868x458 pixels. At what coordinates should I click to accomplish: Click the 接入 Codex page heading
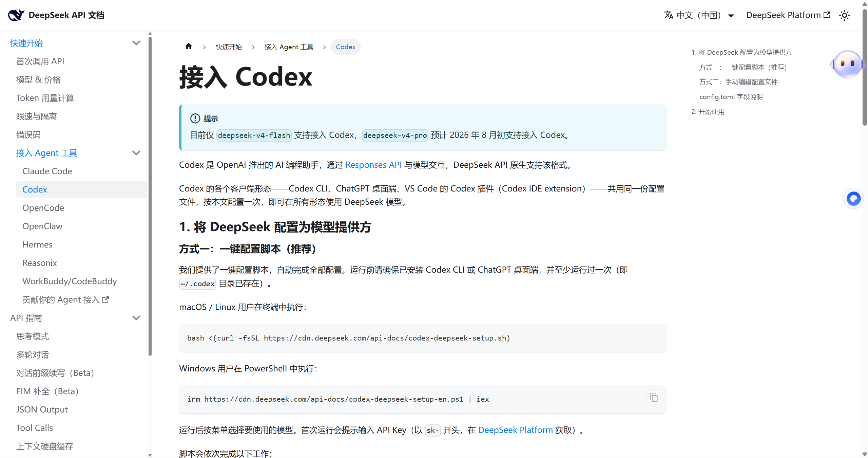point(246,77)
